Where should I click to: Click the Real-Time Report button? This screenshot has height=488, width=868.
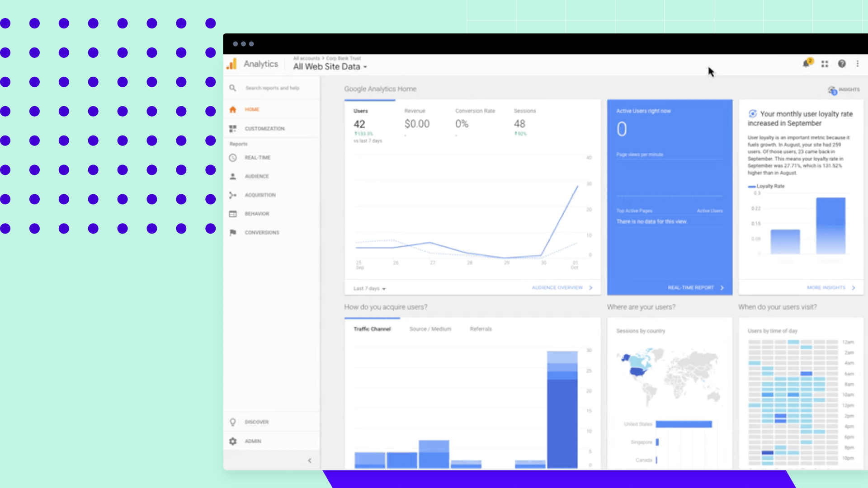690,287
